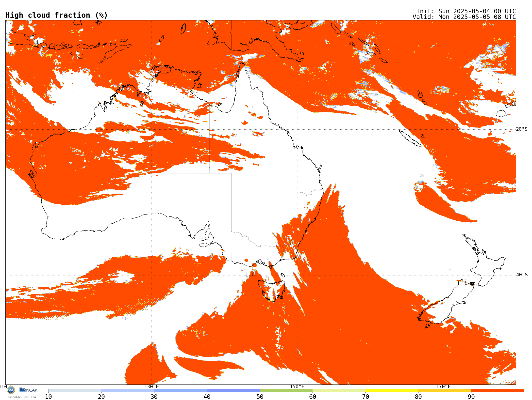Select the 60-70 pale yellow colorbar segment

(339, 391)
